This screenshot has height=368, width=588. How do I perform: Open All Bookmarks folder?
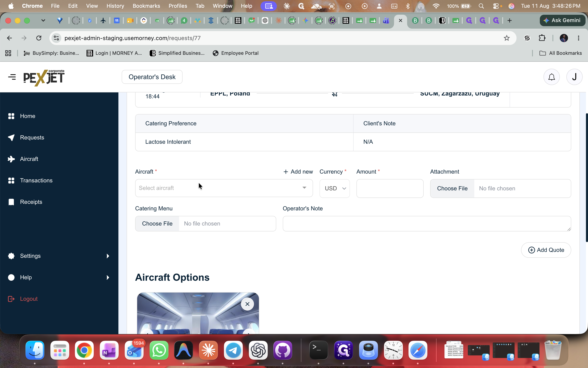point(560,53)
